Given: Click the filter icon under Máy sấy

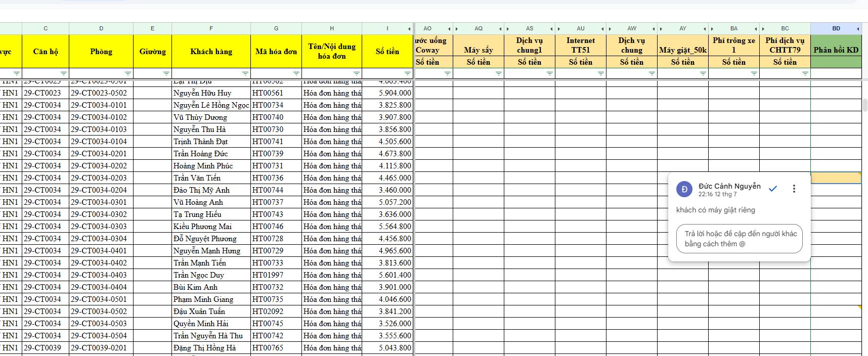Looking at the screenshot, I should click(498, 74).
